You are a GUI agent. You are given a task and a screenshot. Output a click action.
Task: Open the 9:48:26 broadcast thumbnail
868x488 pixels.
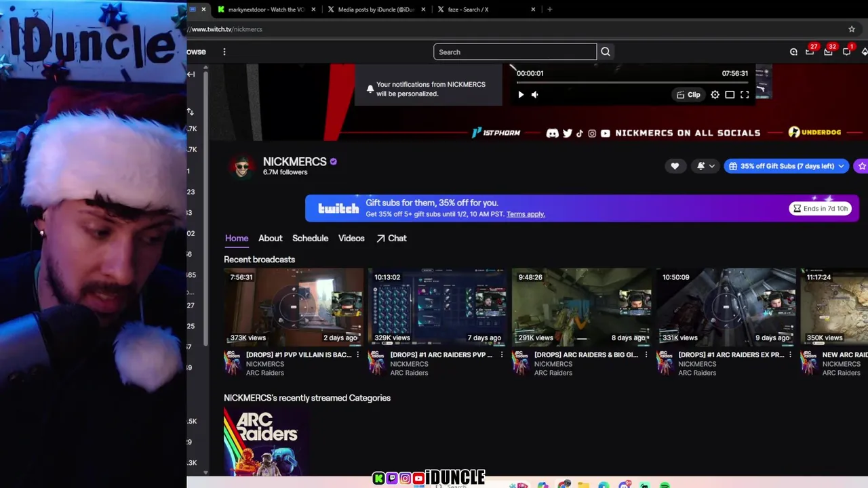[582, 307]
